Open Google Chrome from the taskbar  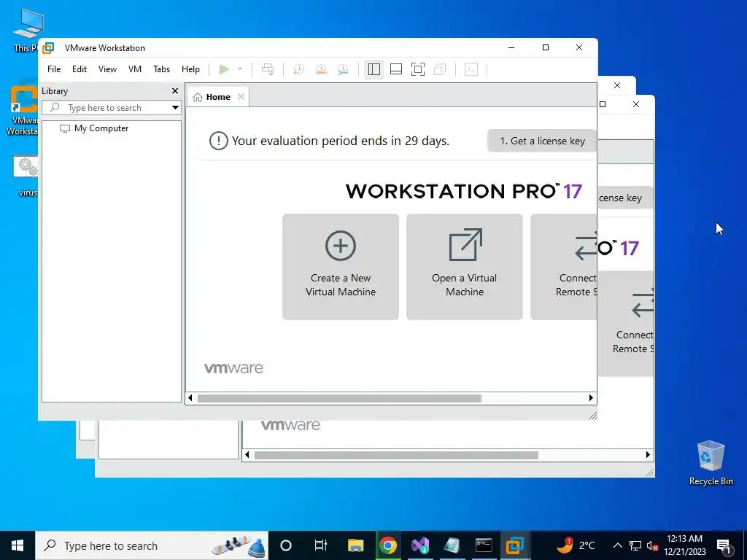point(388,545)
